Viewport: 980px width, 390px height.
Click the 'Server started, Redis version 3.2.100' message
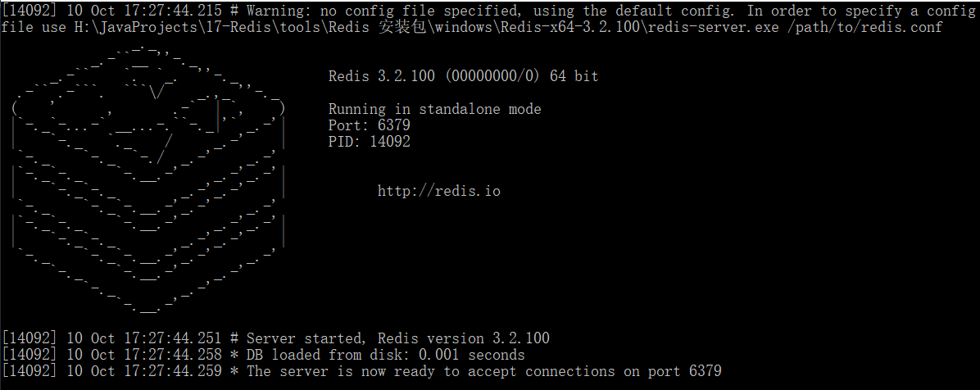[x=397, y=338]
